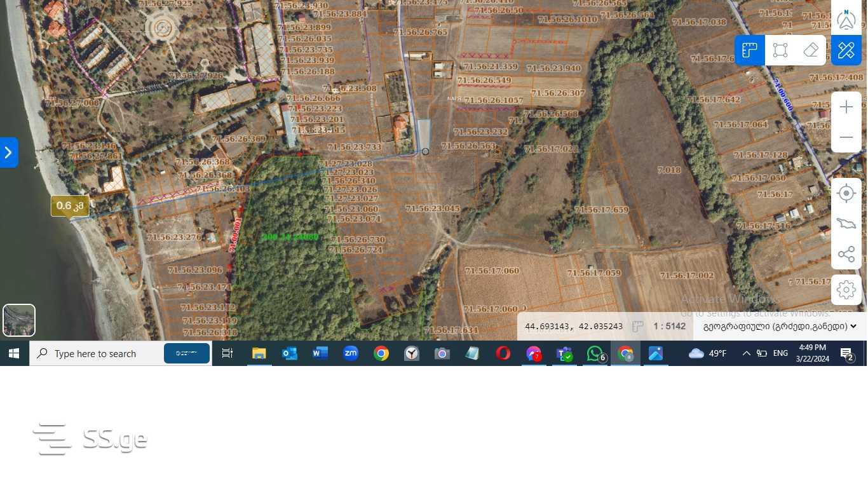Click the map scale 1:5142 indicator
This screenshot has height=488, width=868.
[669, 327]
